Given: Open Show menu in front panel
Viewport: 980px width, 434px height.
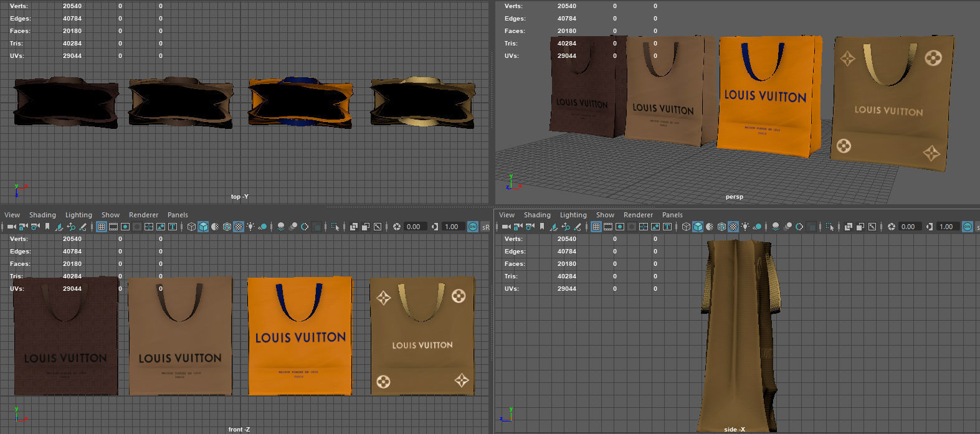Looking at the screenshot, I should 110,215.
